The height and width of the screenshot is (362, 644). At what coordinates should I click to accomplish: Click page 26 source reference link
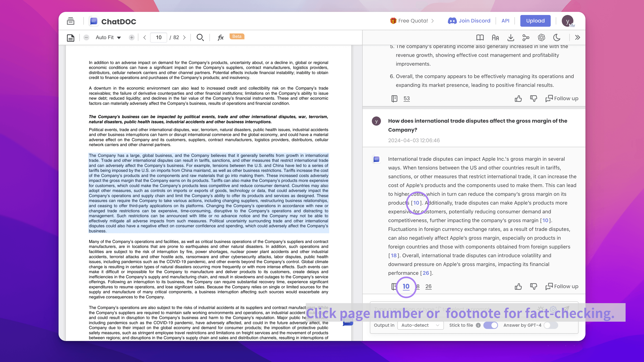pyautogui.click(x=428, y=286)
